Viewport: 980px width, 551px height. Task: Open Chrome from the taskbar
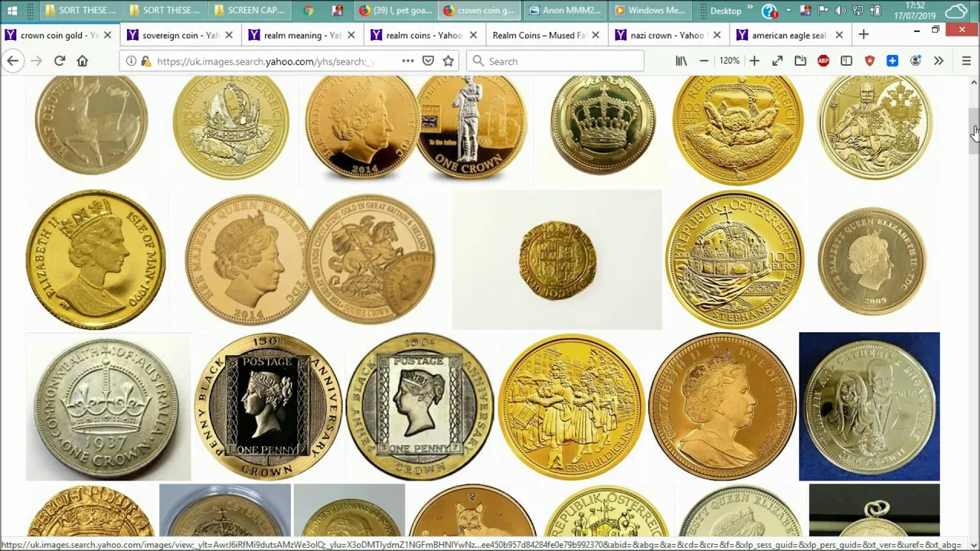(x=309, y=11)
